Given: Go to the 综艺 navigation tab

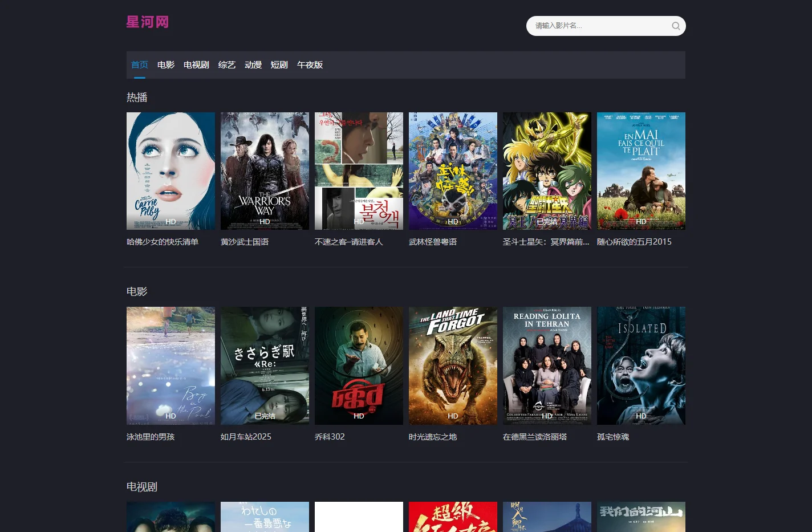Looking at the screenshot, I should coord(227,65).
